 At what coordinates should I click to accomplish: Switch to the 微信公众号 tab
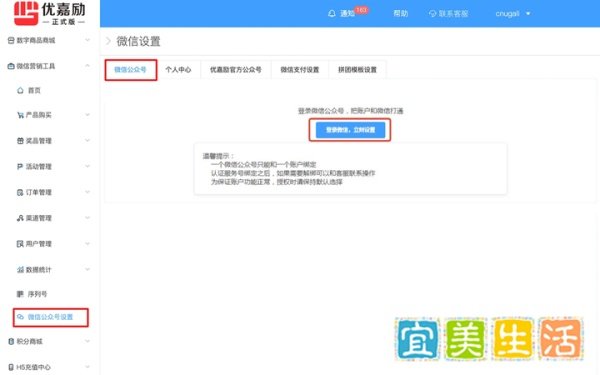tap(130, 70)
